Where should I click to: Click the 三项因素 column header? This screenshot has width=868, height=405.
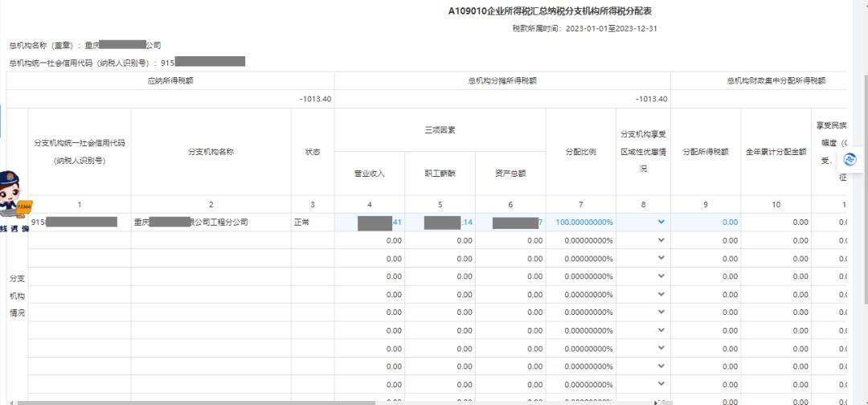click(440, 130)
